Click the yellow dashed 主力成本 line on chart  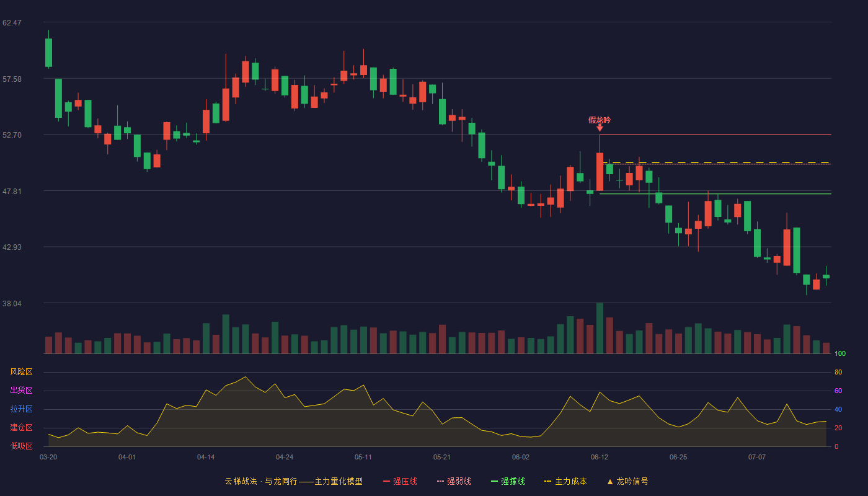[715, 162]
